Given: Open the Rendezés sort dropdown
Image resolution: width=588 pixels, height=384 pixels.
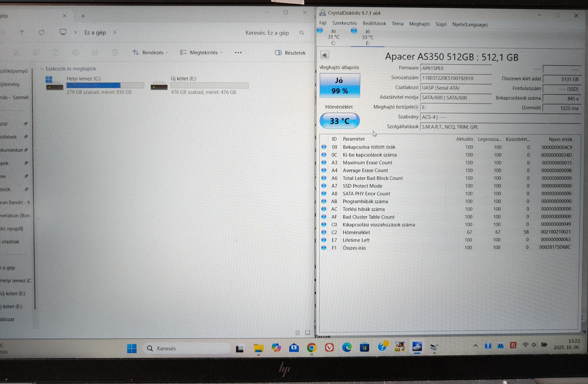Looking at the screenshot, I should coord(151,53).
